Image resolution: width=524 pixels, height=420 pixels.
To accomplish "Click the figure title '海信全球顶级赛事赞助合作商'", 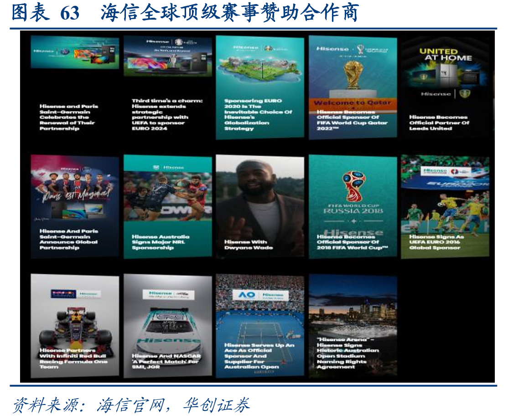I will pos(229,13).
